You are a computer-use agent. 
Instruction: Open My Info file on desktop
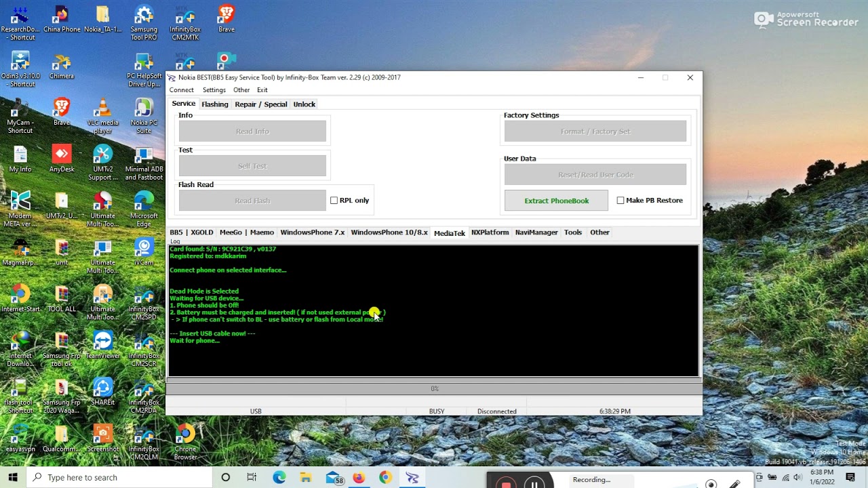[20, 159]
